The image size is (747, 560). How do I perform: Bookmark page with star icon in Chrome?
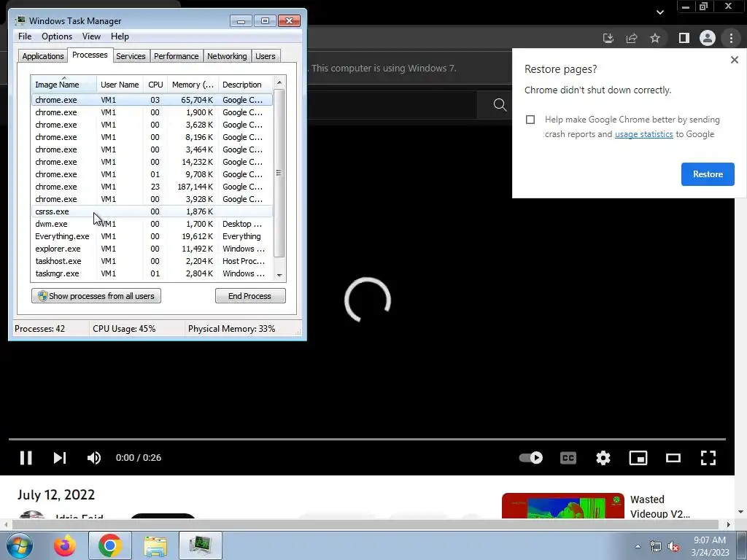point(655,38)
